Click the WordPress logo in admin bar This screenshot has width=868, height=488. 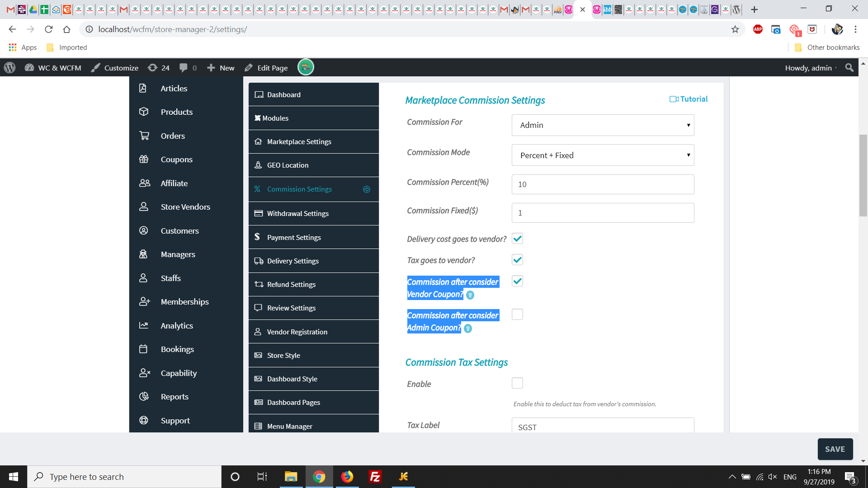[x=9, y=68]
